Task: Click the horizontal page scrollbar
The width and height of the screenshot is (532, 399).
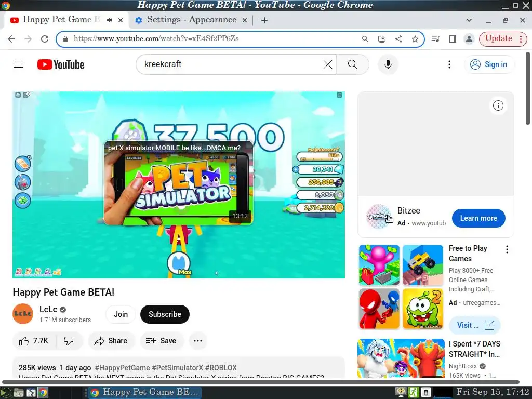Action: tap(261, 382)
